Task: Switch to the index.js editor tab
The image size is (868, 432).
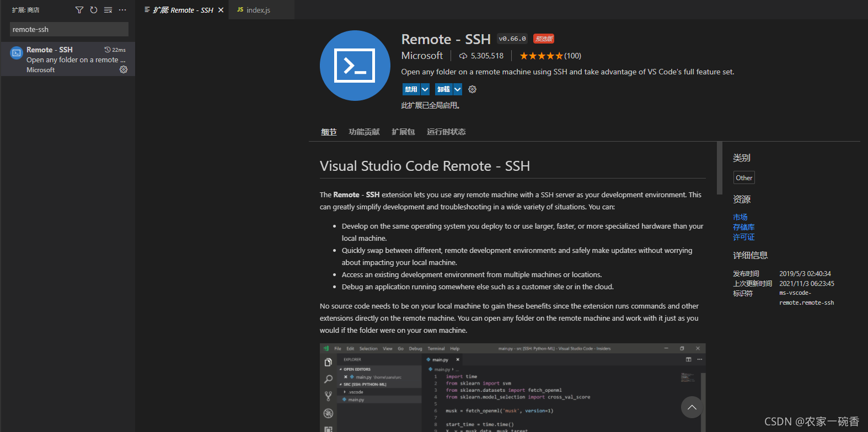Action: click(262, 10)
